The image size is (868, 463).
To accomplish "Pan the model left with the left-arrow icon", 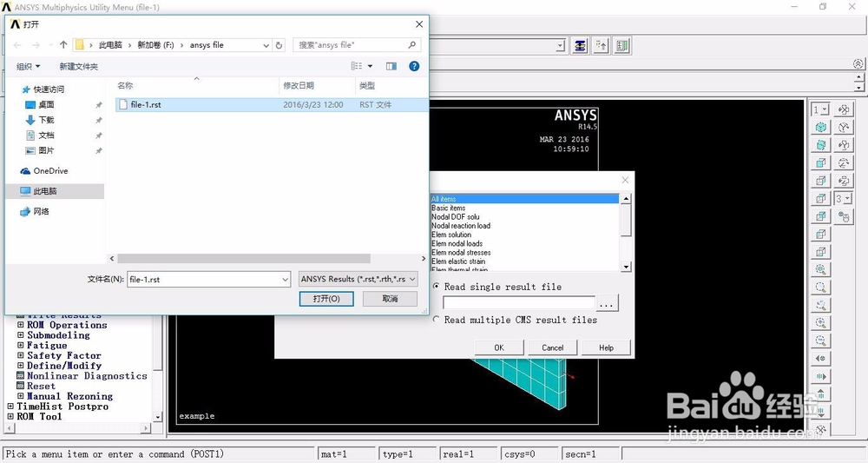I will pyautogui.click(x=821, y=359).
